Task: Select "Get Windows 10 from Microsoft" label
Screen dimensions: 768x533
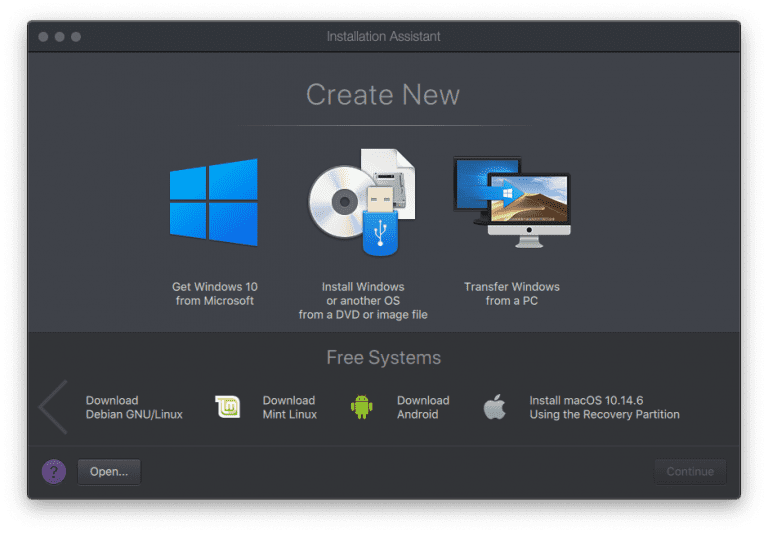Action: 215,293
